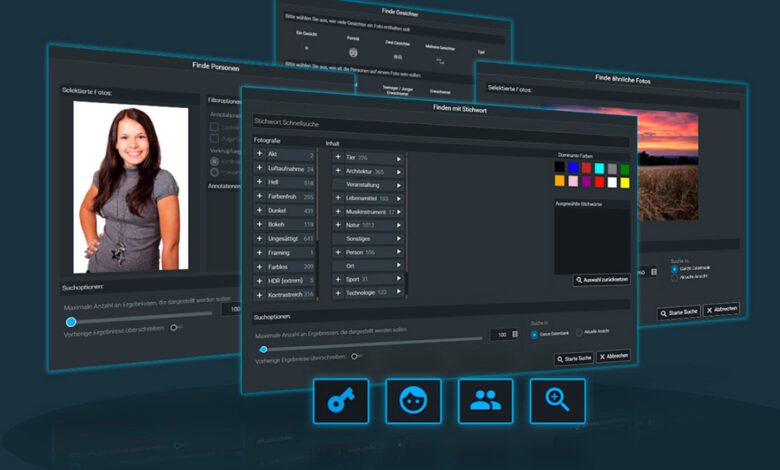Select the two faces icon in Finde Gesichter
The height and width of the screenshot is (470, 780).
(397, 57)
